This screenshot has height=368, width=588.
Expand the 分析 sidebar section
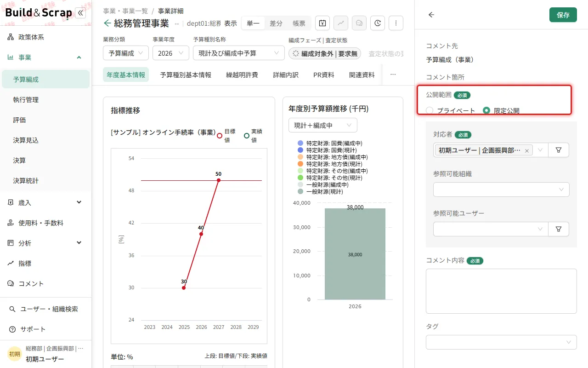45,243
